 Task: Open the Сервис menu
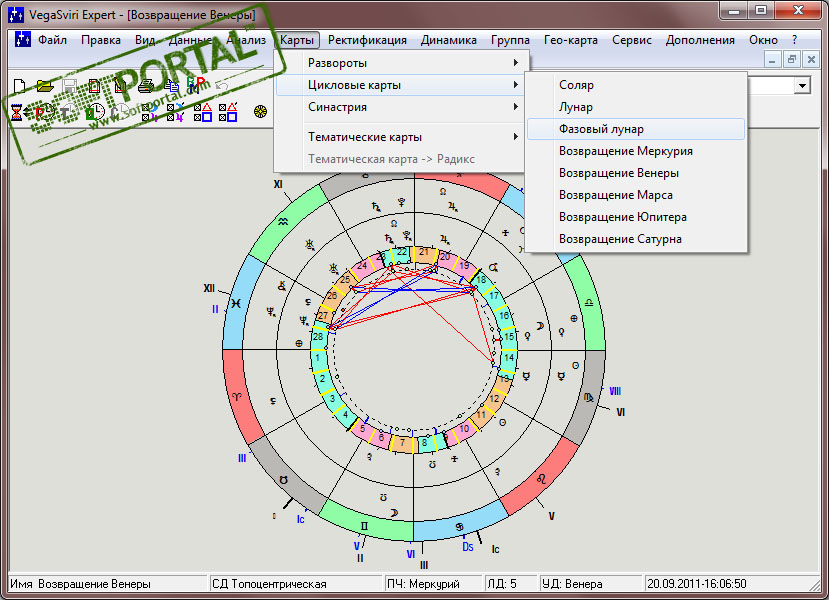pyautogui.click(x=631, y=40)
